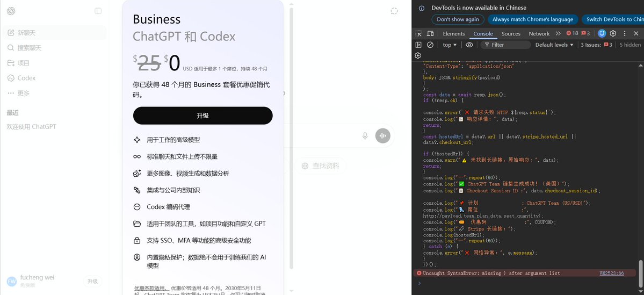Viewport: 644px width, 295px height.
Task: Click the 3 issues badge in tab bar
Action: [585, 33]
